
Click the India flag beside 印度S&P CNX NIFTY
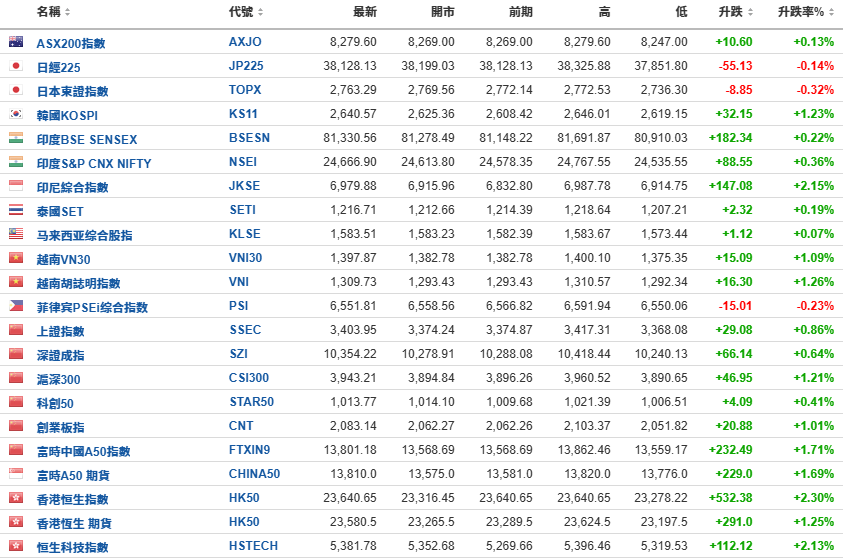(16, 162)
